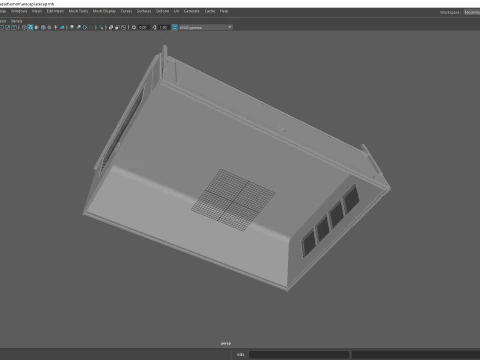Open the viewport Panels menu
Viewport: 480px width, 360px height.
(16, 21)
